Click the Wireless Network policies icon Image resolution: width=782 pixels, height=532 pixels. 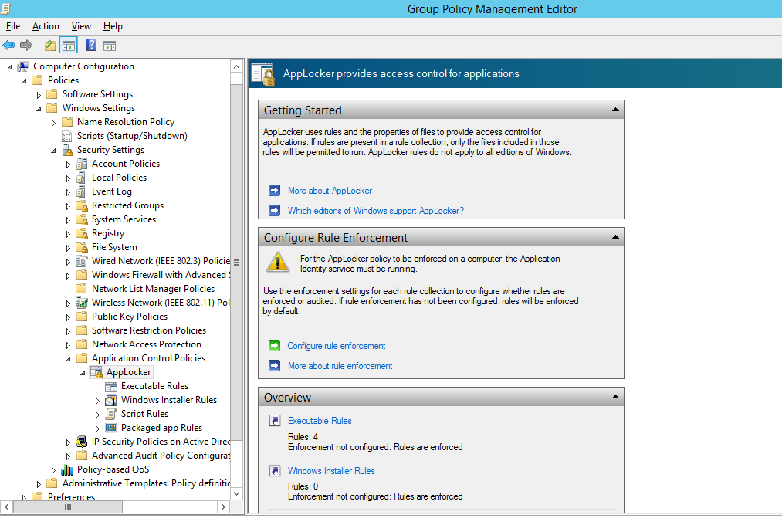pyautogui.click(x=81, y=303)
